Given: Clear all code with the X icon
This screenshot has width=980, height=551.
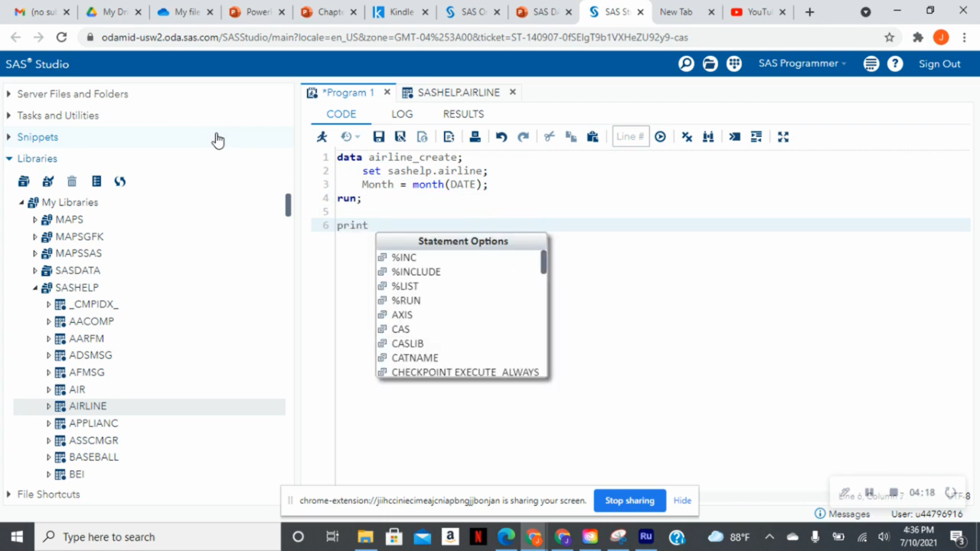Looking at the screenshot, I should (687, 136).
